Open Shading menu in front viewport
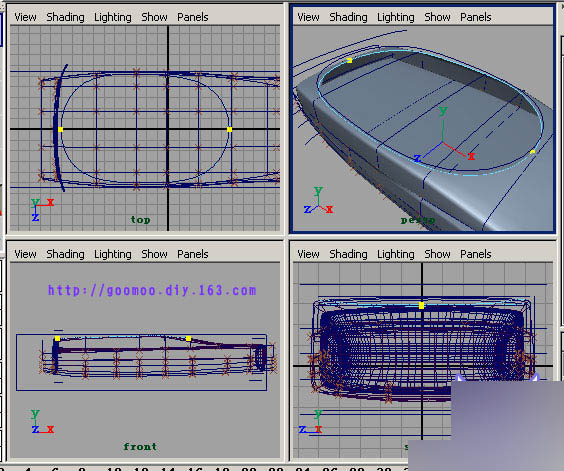 click(x=65, y=254)
